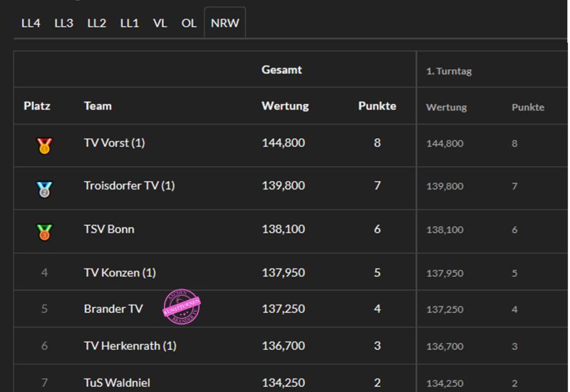570x392 pixels.
Task: Open the LL3 league tab
Action: 63,23
